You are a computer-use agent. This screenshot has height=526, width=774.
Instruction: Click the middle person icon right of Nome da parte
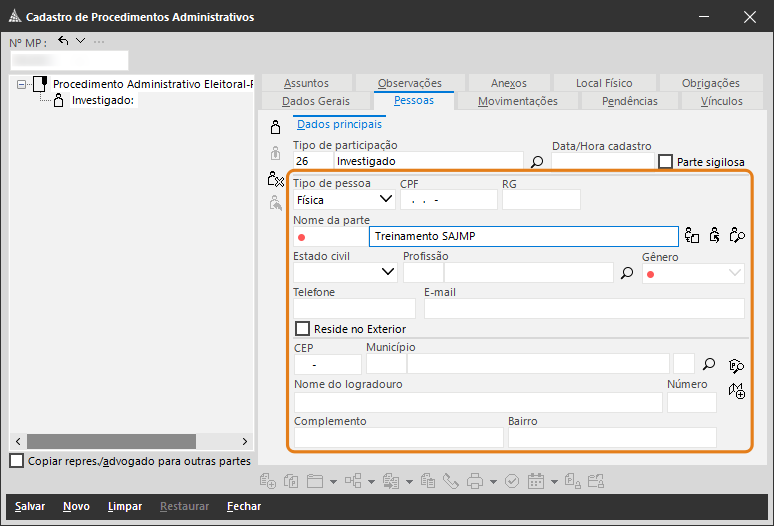coord(714,235)
